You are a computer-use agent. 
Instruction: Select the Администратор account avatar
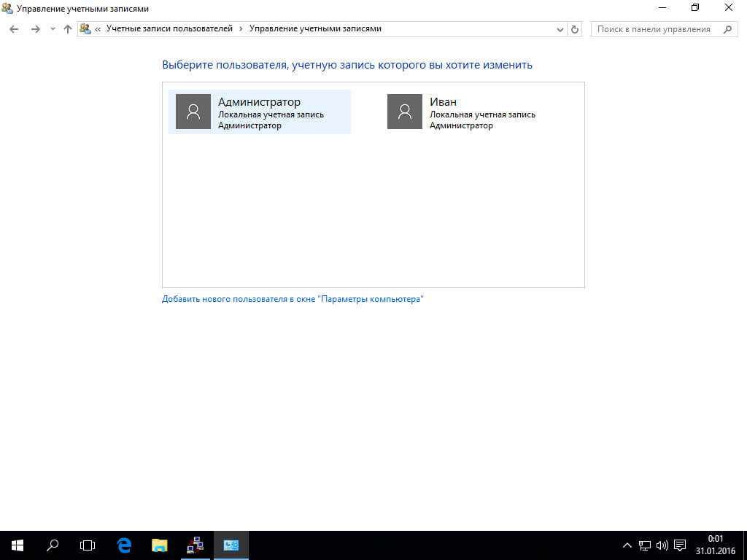[x=193, y=112]
